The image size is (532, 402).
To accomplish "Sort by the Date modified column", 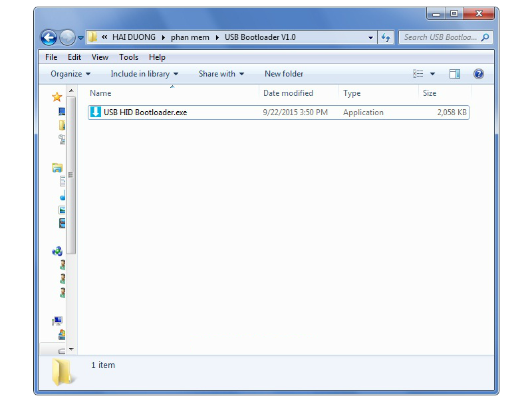I will [x=299, y=93].
